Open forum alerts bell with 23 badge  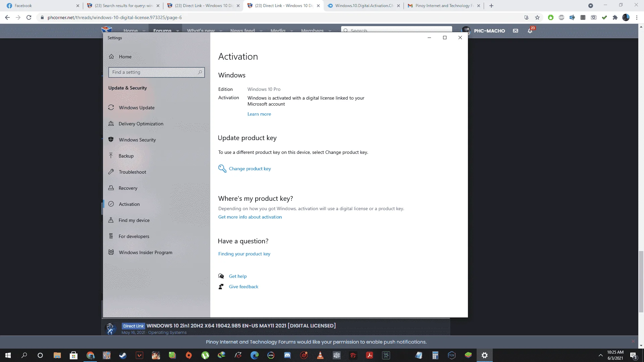(x=530, y=31)
